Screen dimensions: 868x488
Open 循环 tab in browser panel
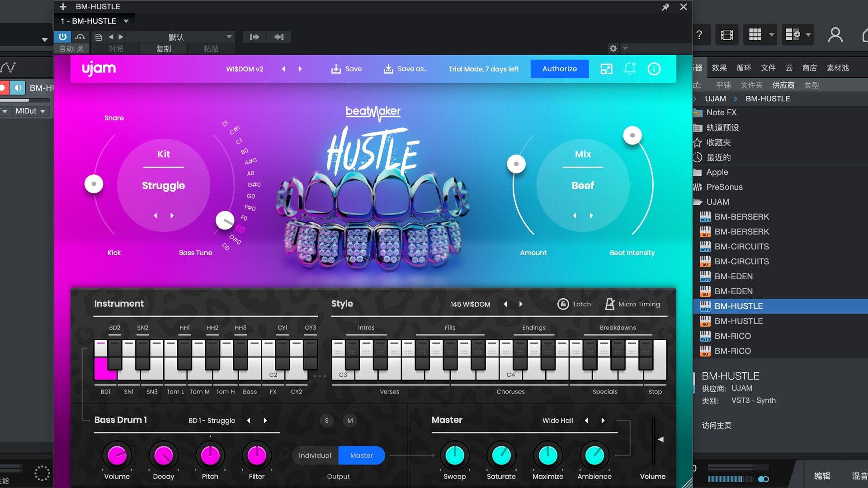744,68
